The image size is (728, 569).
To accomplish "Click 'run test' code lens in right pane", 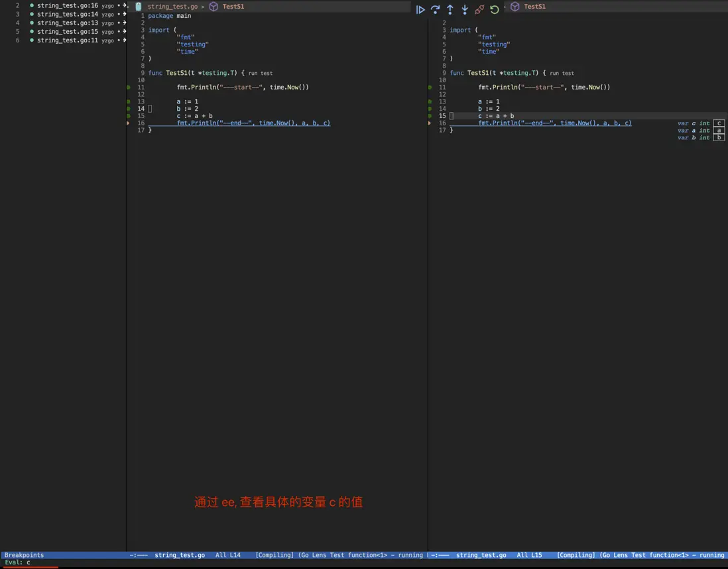I will click(562, 74).
